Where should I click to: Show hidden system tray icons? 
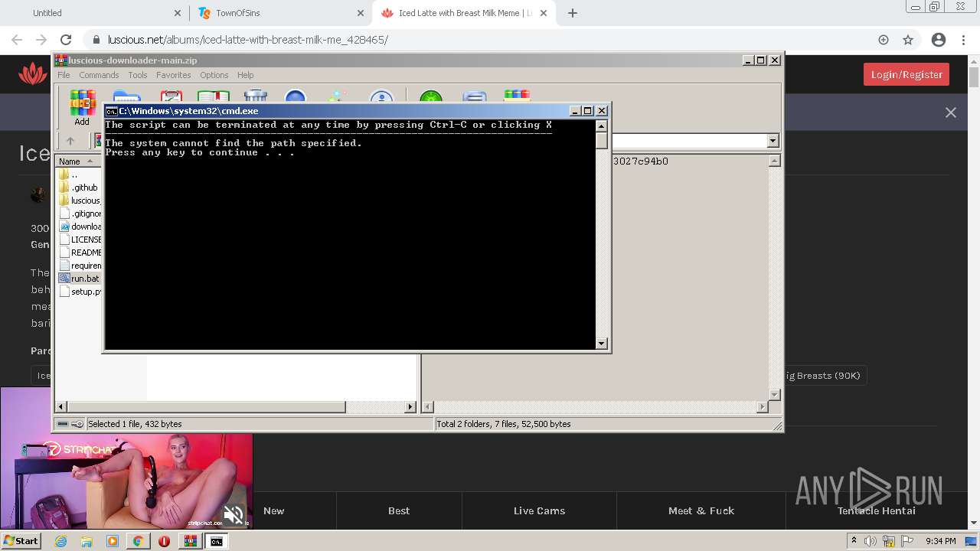[854, 541]
